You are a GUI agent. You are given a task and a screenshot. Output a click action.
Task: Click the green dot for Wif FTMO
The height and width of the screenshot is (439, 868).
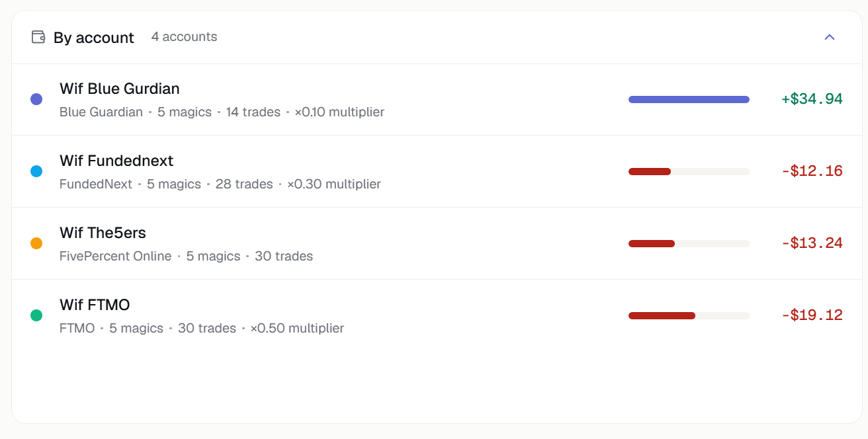(36, 315)
